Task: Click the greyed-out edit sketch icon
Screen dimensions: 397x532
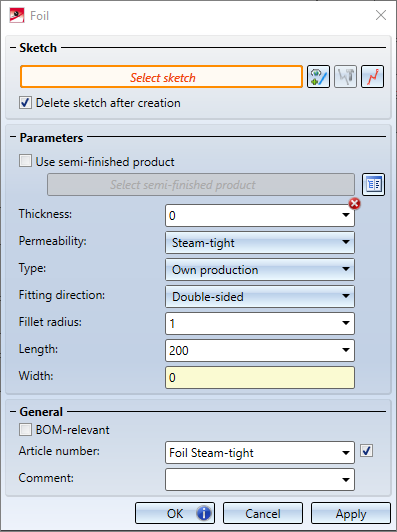Action: [x=345, y=77]
